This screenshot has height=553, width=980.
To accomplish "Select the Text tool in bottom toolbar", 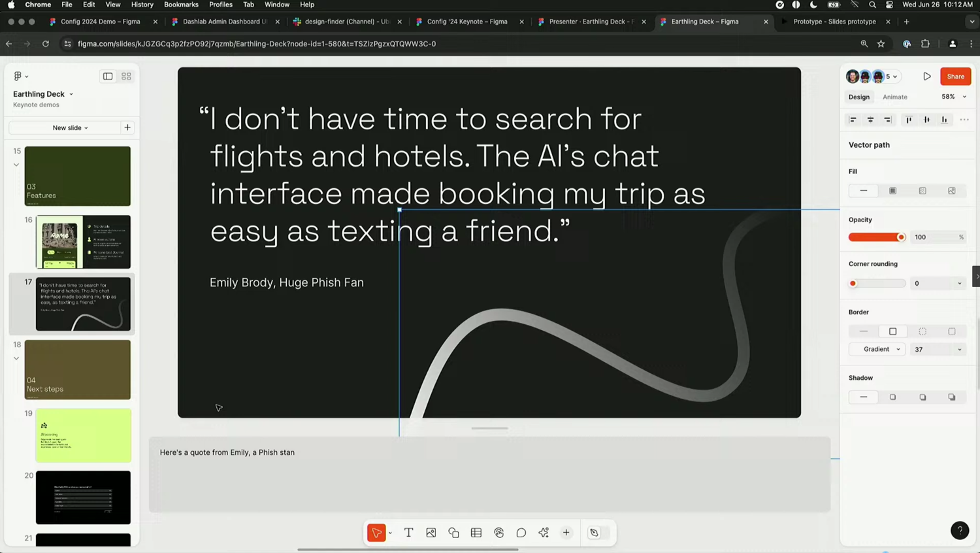I will pyautogui.click(x=408, y=533).
